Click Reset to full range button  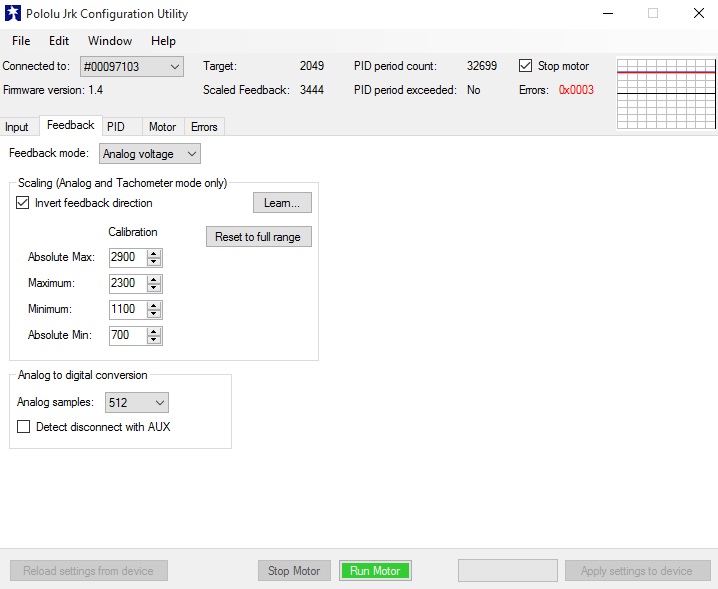(x=259, y=237)
